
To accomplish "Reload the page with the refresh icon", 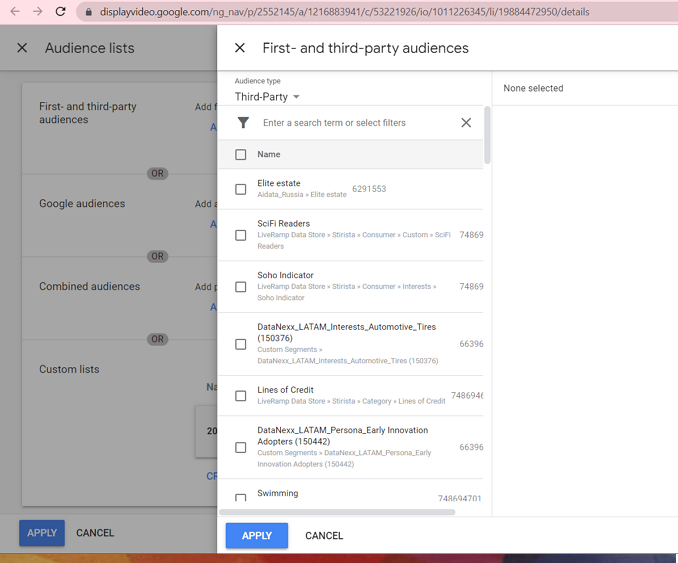I will click(61, 12).
